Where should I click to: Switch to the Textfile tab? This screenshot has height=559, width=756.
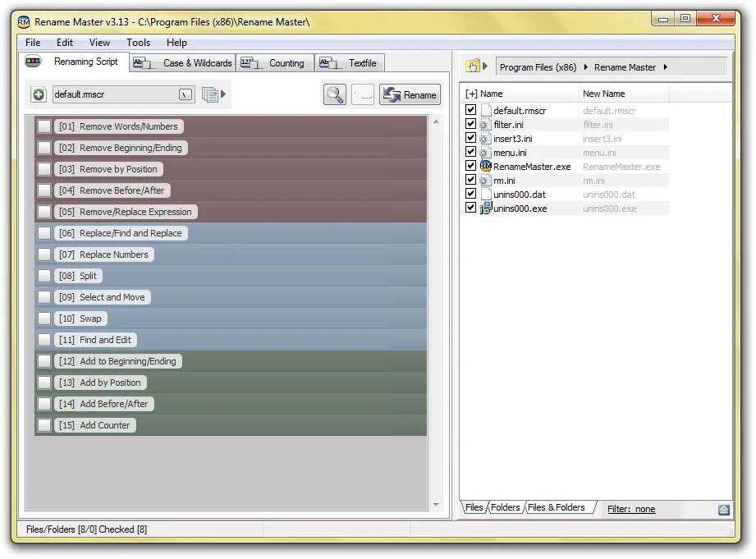point(350,63)
